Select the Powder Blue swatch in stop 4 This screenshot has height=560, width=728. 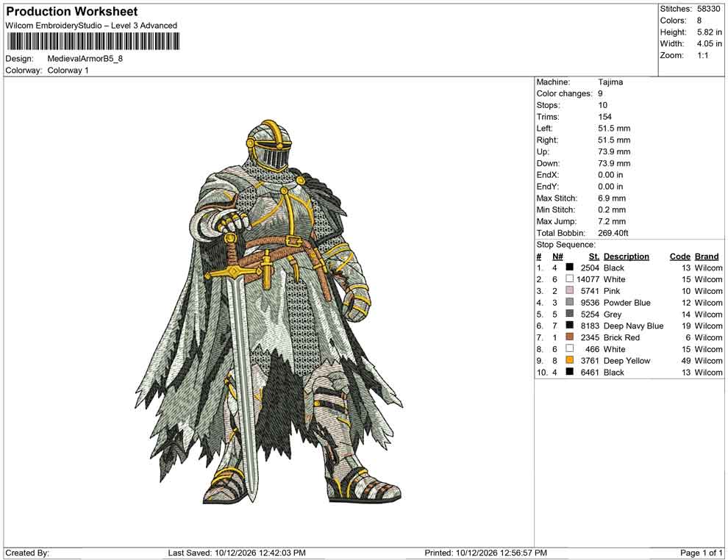coord(569,302)
